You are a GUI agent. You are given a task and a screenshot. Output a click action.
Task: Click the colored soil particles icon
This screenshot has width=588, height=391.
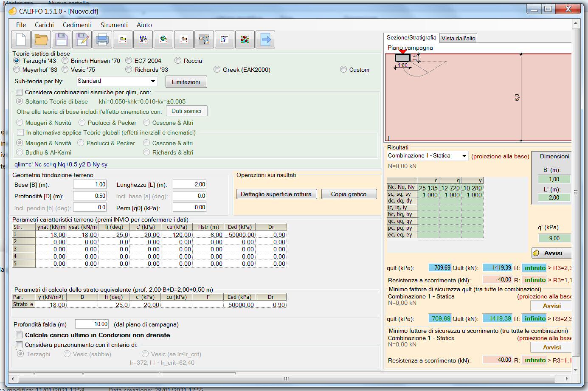[x=245, y=39]
